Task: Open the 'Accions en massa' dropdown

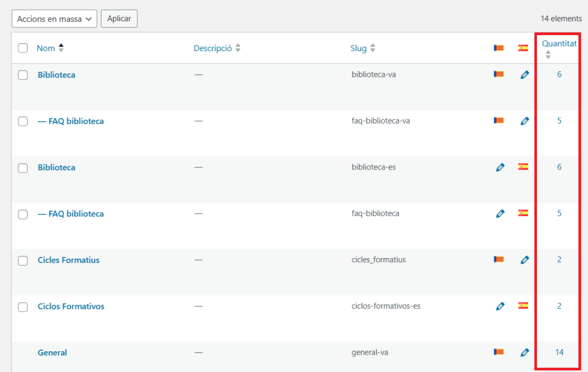Action: (x=54, y=19)
